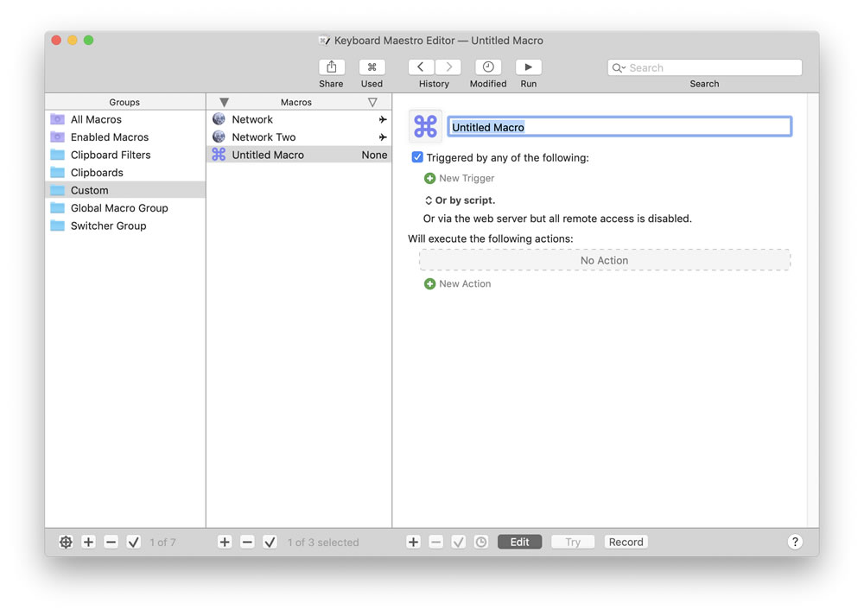Select the All Macros group
The width and height of the screenshot is (864, 616).
(125, 119)
